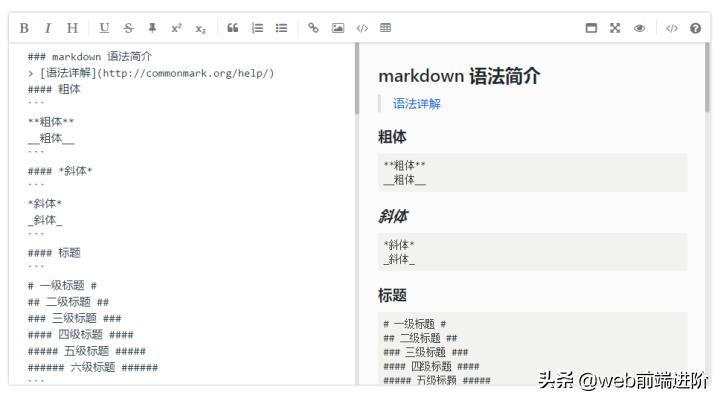Screen dimensions: 720x401
Task: Insert a blockquote
Action: tap(233, 28)
